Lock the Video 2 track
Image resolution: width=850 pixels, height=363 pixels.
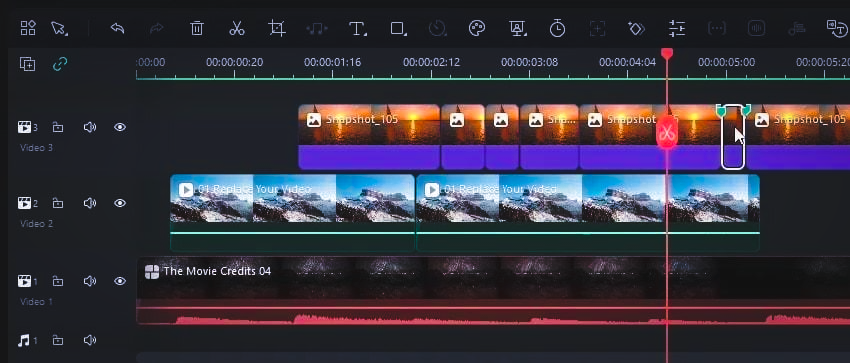(57, 203)
